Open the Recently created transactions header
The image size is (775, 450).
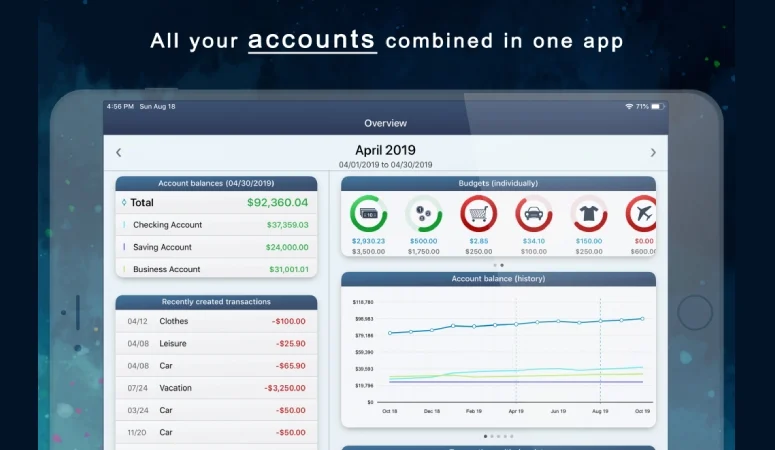coord(216,302)
